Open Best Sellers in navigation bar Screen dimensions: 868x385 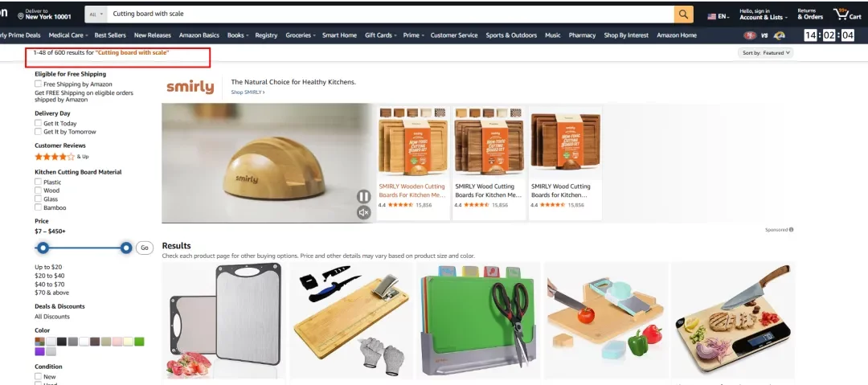tap(110, 35)
